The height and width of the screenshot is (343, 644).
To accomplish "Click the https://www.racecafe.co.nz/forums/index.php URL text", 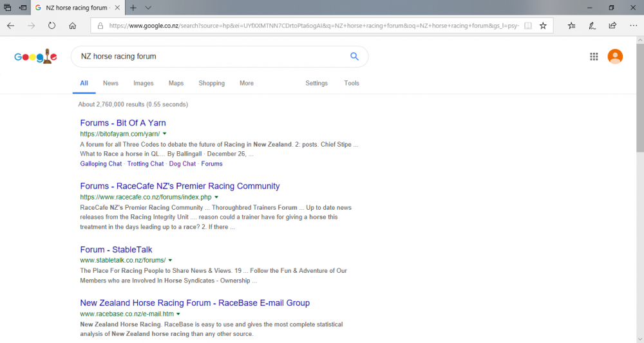I will 146,197.
